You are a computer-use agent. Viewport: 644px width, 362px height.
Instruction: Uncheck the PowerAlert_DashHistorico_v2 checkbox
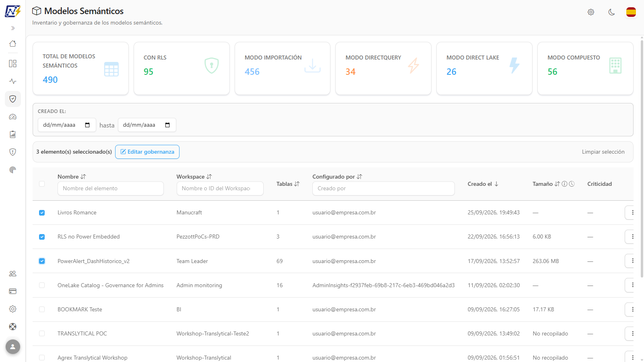42,261
